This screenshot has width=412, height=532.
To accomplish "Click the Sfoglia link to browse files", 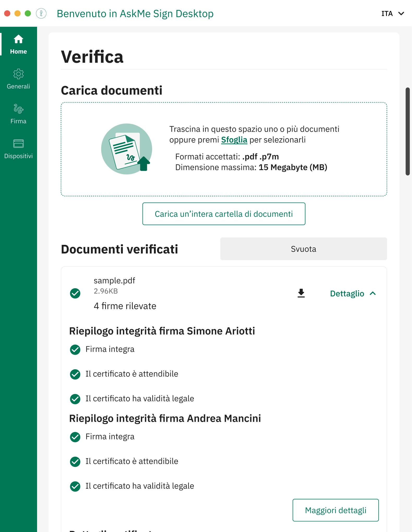I will click(x=234, y=140).
